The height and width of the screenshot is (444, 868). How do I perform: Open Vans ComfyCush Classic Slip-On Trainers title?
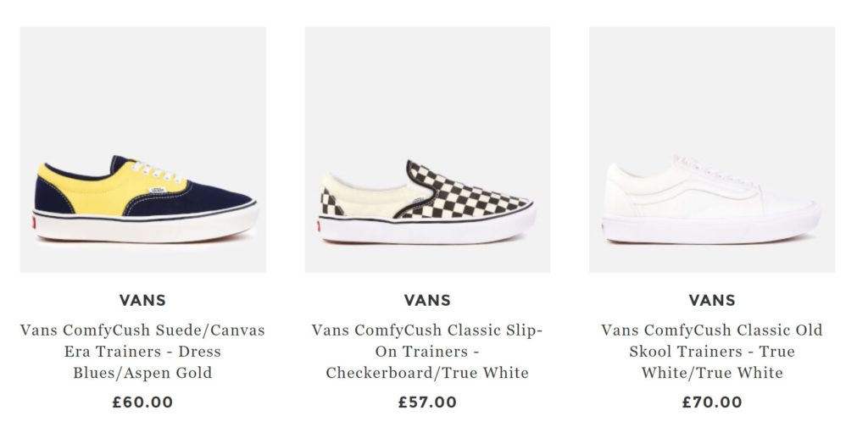(427, 351)
